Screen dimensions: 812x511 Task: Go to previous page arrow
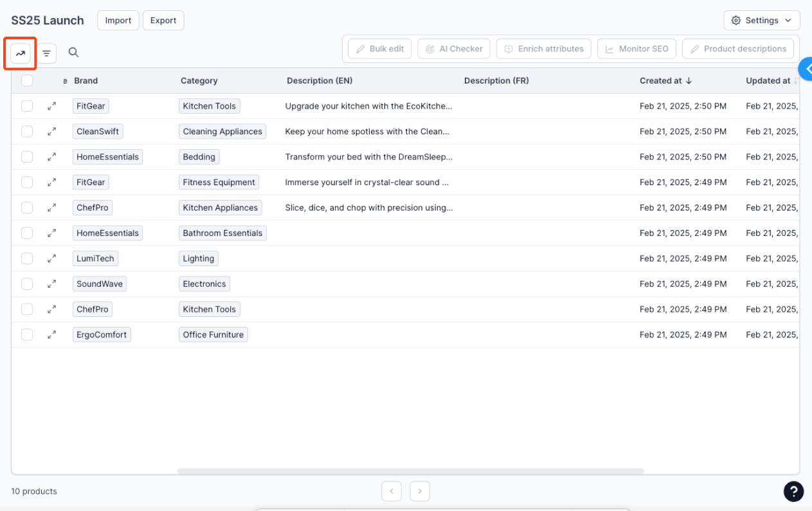[x=392, y=491]
